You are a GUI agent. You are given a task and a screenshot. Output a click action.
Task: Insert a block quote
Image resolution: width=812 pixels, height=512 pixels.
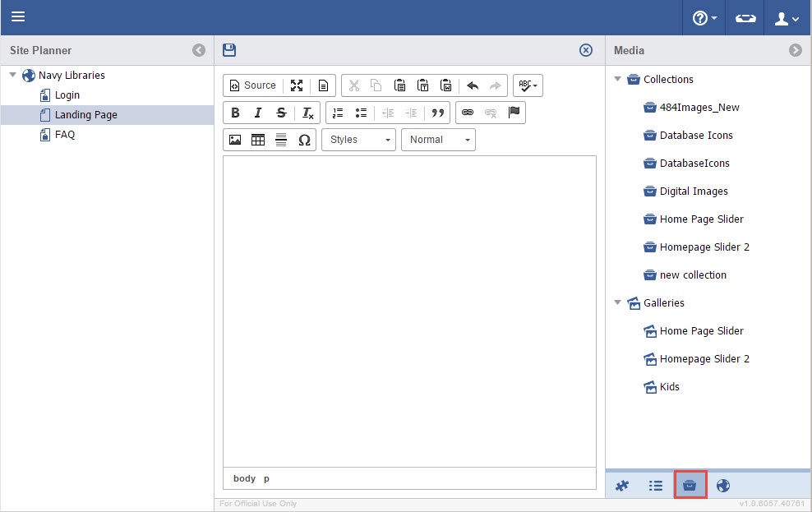point(438,113)
